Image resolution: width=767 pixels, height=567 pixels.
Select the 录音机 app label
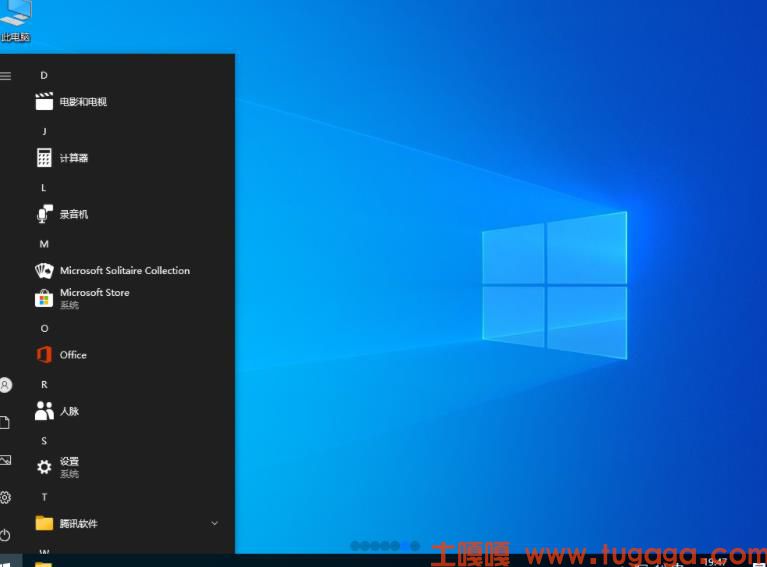tap(74, 214)
